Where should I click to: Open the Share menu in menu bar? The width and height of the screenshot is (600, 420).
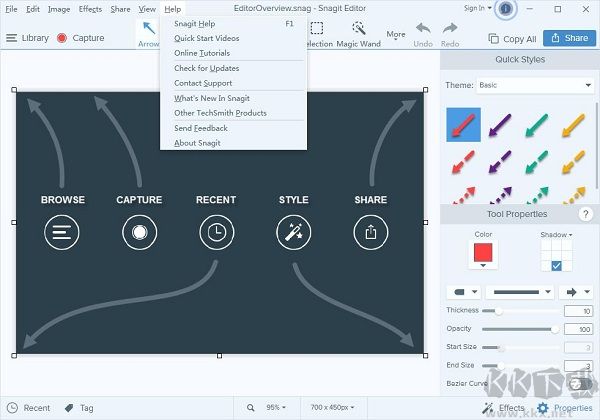coord(120,9)
